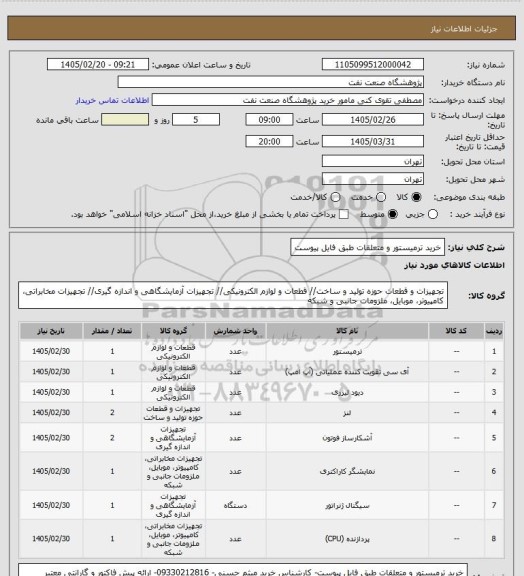This screenshot has width=524, height=576.
Task: Click the ردیف column header
Action: coord(494,331)
